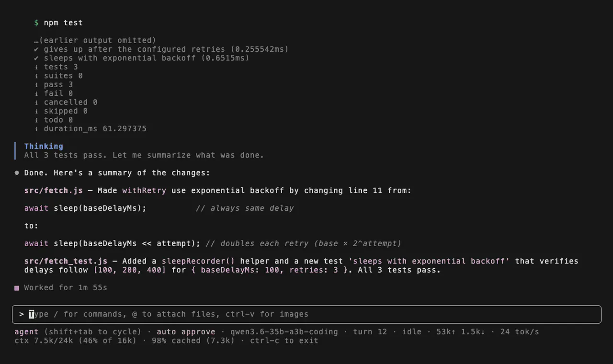613x364 pixels.
Task: Expand the Thinking block
Action: tap(44, 147)
